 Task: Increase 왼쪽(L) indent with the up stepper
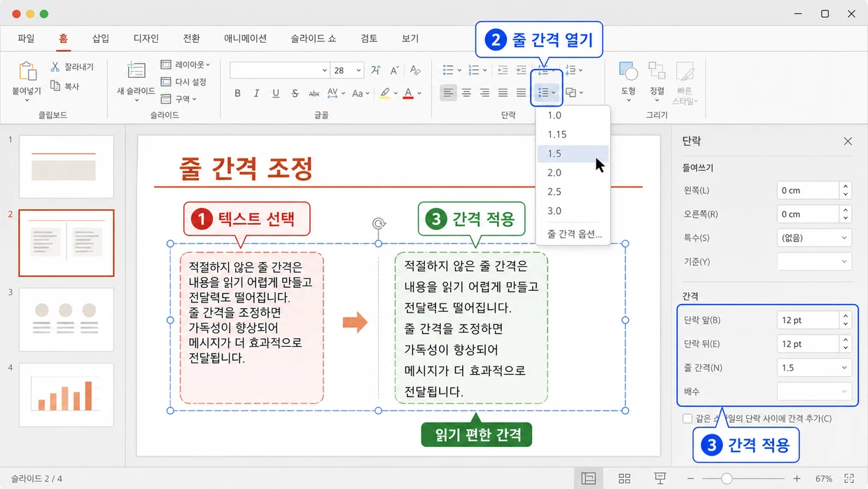(x=846, y=187)
